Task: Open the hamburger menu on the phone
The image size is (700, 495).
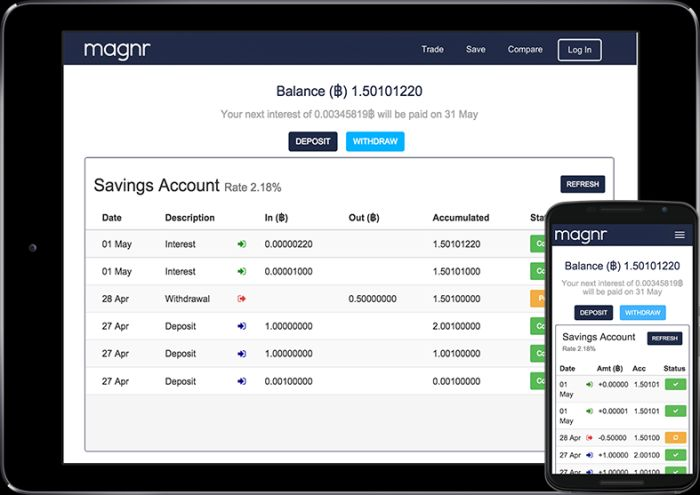Action: tap(679, 235)
